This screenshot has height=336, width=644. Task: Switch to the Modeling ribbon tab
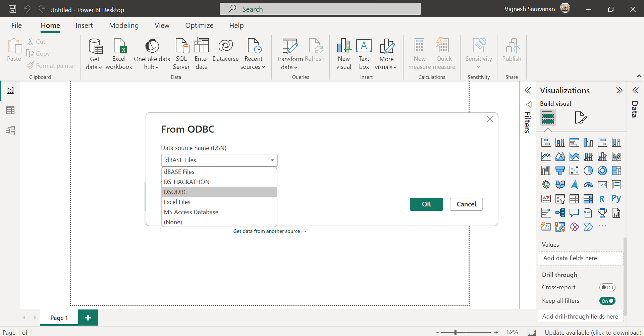pos(123,25)
